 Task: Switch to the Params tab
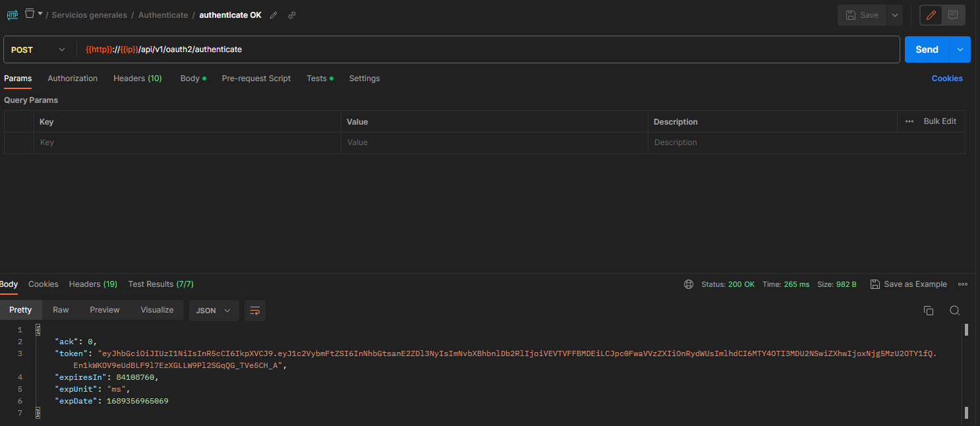(18, 78)
